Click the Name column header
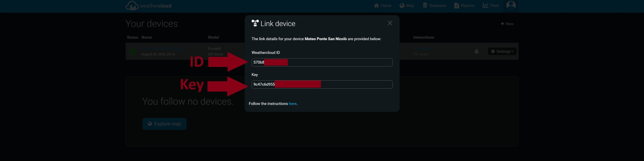The height and width of the screenshot is (161, 644). pos(147,37)
